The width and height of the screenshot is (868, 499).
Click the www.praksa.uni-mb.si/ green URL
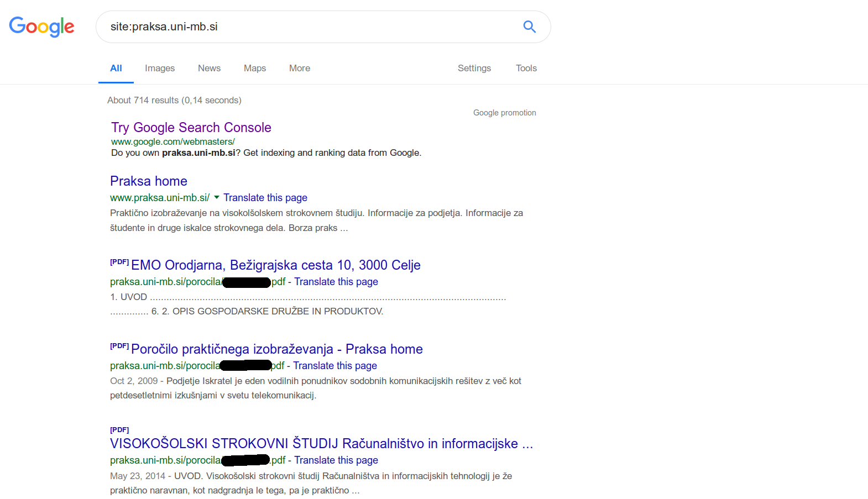pyautogui.click(x=160, y=198)
